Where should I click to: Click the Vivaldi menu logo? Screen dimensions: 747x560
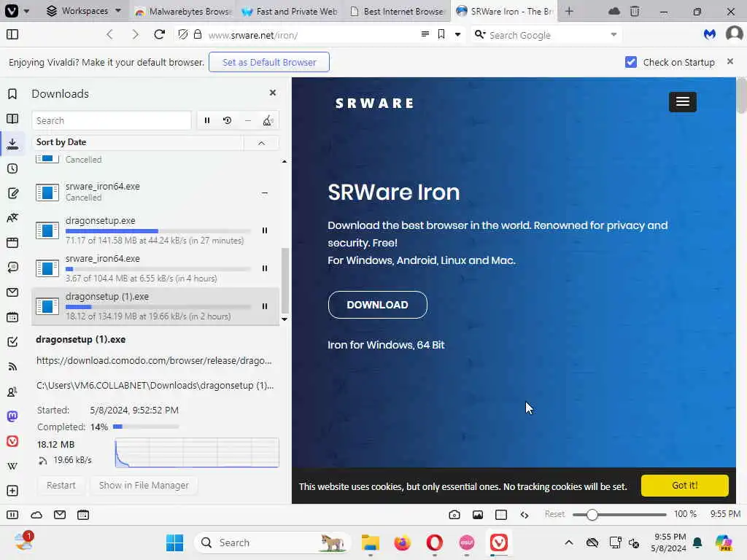(12, 10)
